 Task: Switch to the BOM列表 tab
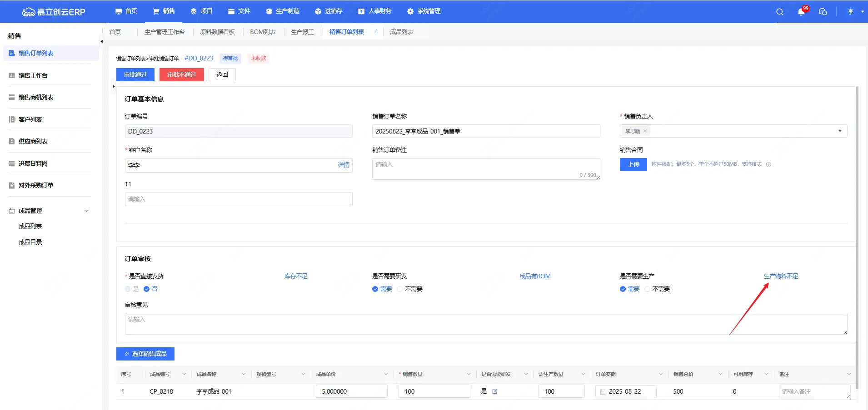coord(263,32)
